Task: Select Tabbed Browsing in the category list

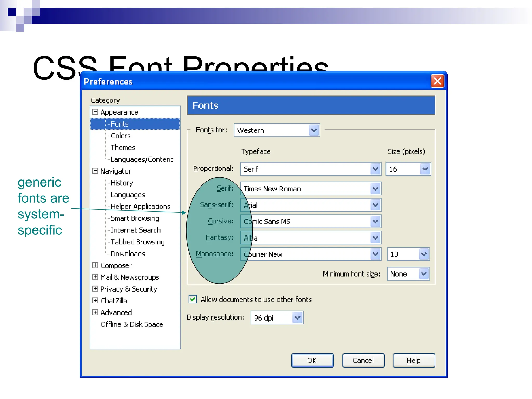Action: coord(137,242)
